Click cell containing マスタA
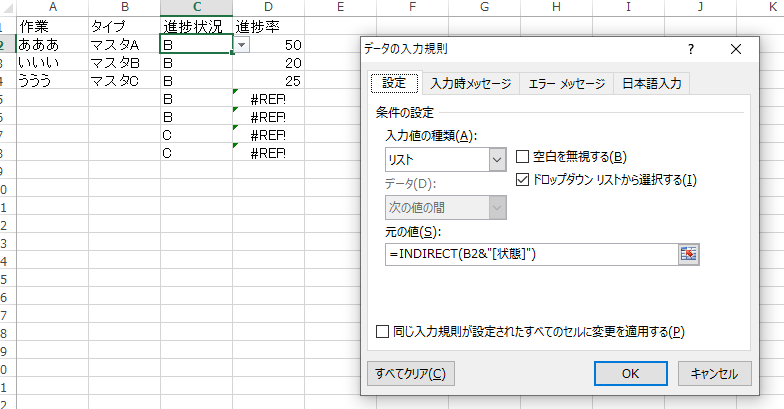The image size is (784, 409). (124, 44)
